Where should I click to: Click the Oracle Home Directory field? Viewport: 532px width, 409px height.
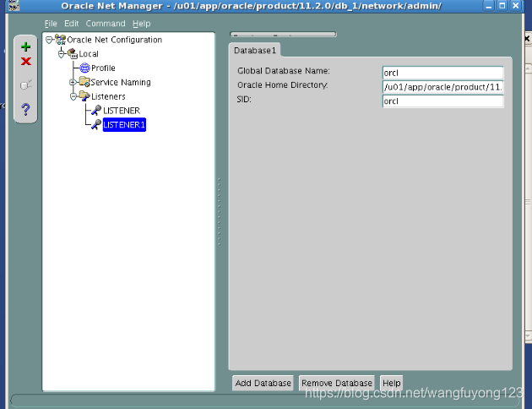442,87
